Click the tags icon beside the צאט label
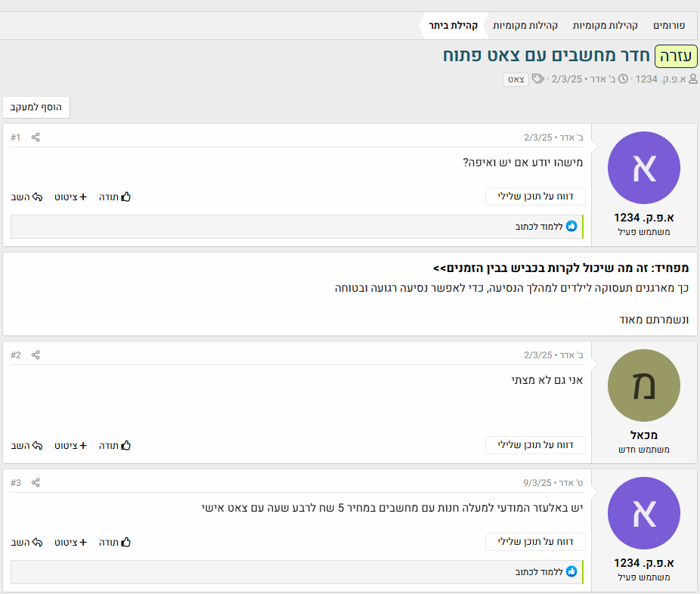 (x=537, y=79)
